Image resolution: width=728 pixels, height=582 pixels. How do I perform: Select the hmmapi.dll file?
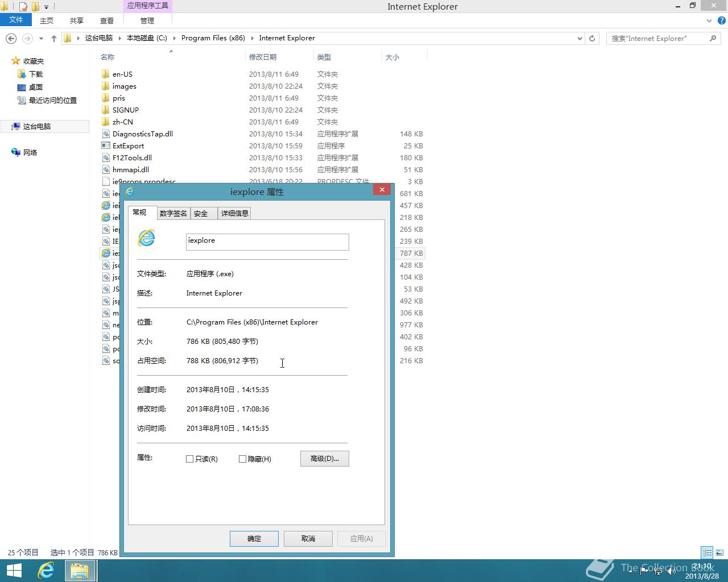click(x=130, y=169)
